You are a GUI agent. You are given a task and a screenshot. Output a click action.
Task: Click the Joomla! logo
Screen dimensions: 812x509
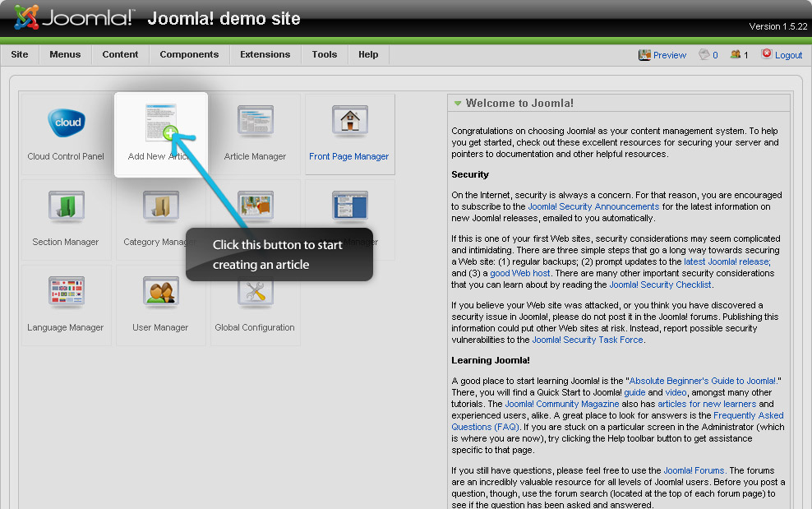point(73,17)
